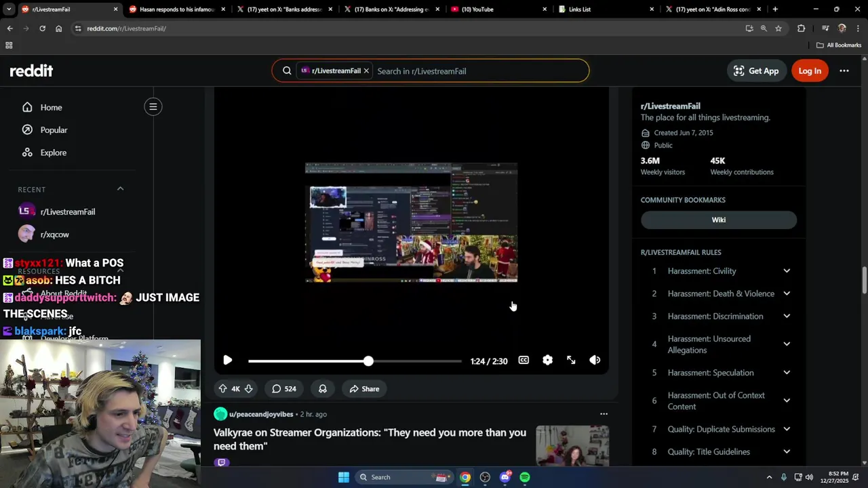
Task: Enter fullscreen on the video
Action: pos(571,360)
